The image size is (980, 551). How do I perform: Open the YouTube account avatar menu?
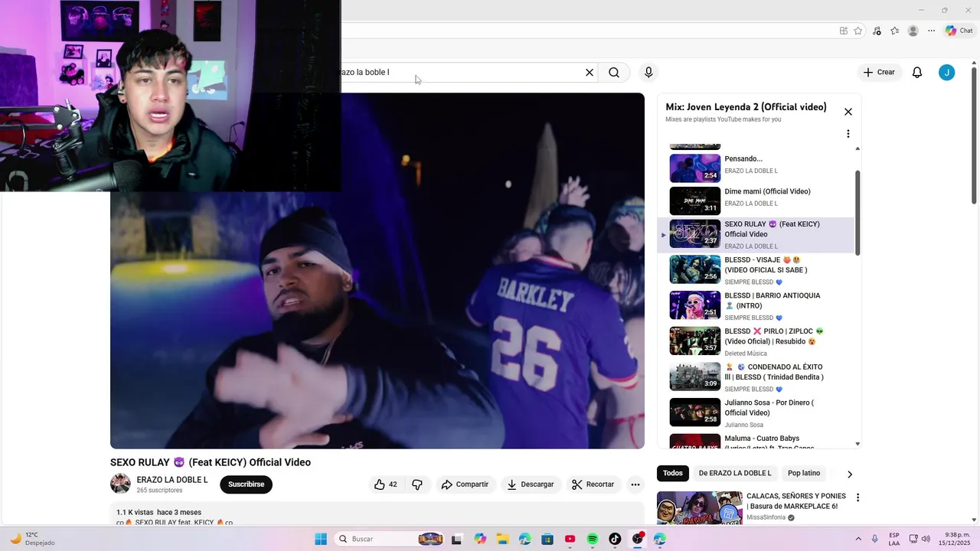[947, 73]
